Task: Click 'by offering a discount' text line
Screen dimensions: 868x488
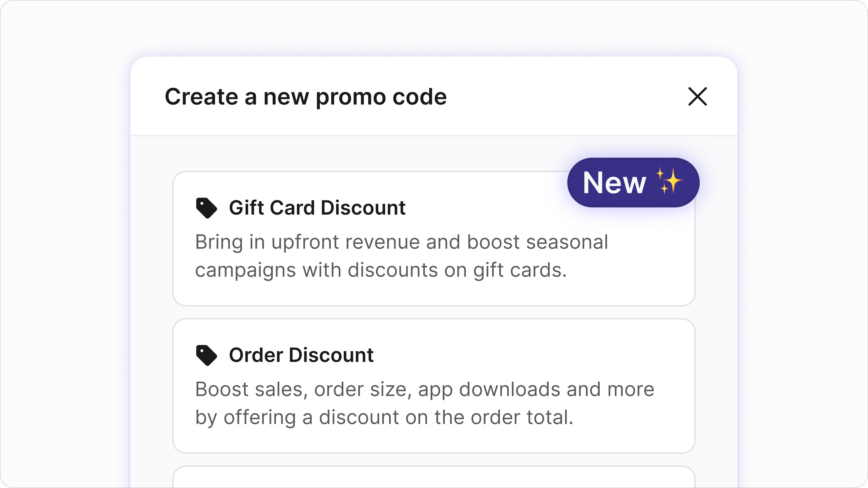Action: 384,417
